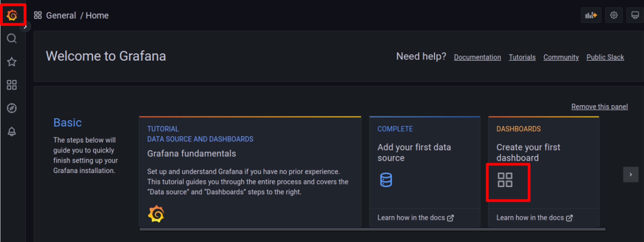Click the next arrow to show more cards
The image size is (644, 242).
click(631, 174)
